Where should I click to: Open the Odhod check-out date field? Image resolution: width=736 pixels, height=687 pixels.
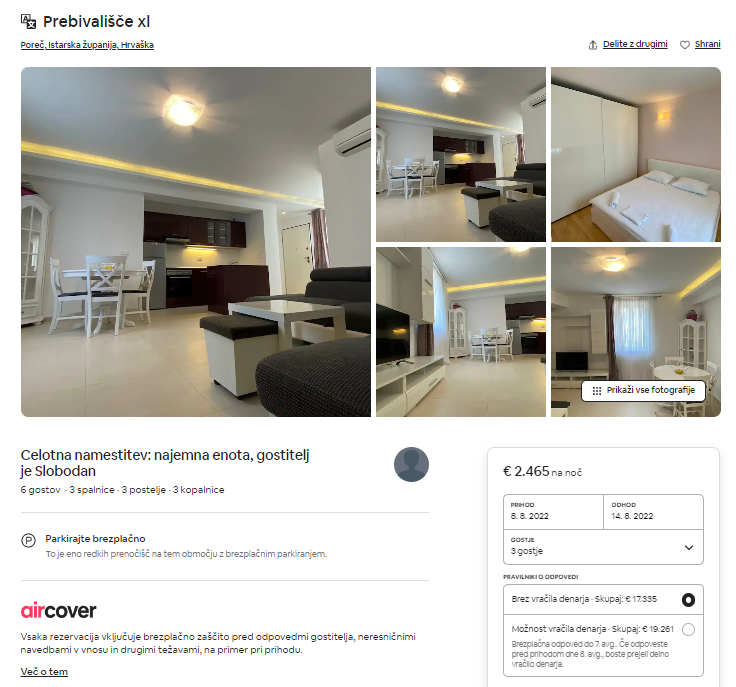(653, 511)
